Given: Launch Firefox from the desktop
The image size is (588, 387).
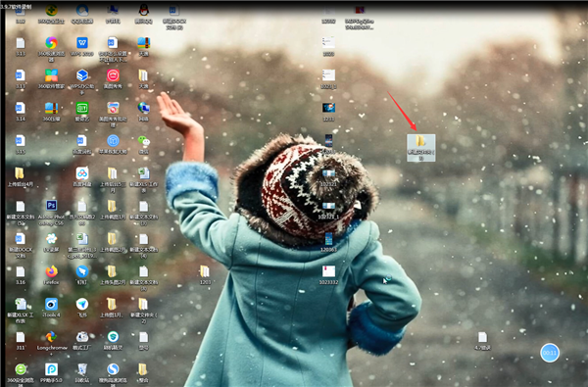Looking at the screenshot, I should point(51,274).
